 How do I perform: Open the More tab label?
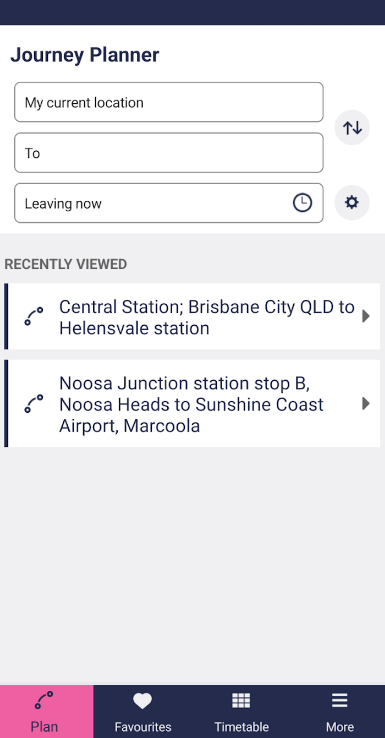pos(340,727)
